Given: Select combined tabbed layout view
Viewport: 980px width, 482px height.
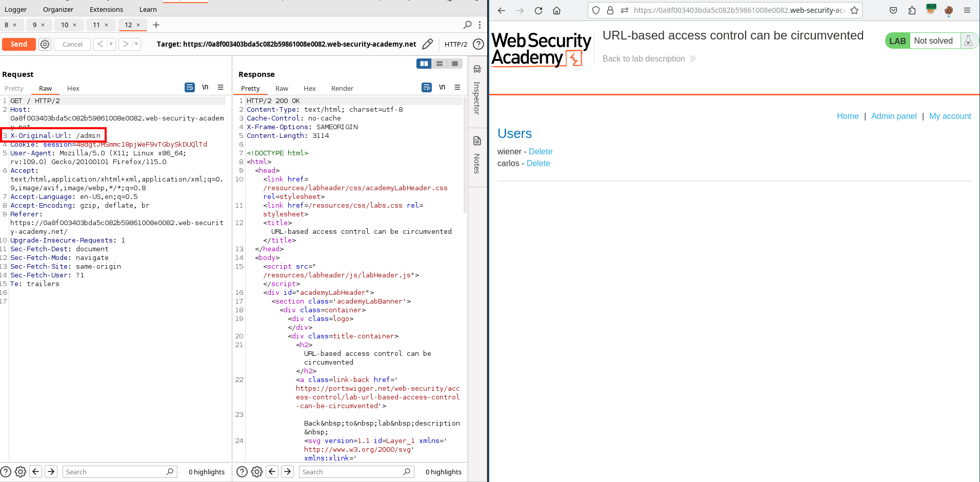Looking at the screenshot, I should [455, 64].
